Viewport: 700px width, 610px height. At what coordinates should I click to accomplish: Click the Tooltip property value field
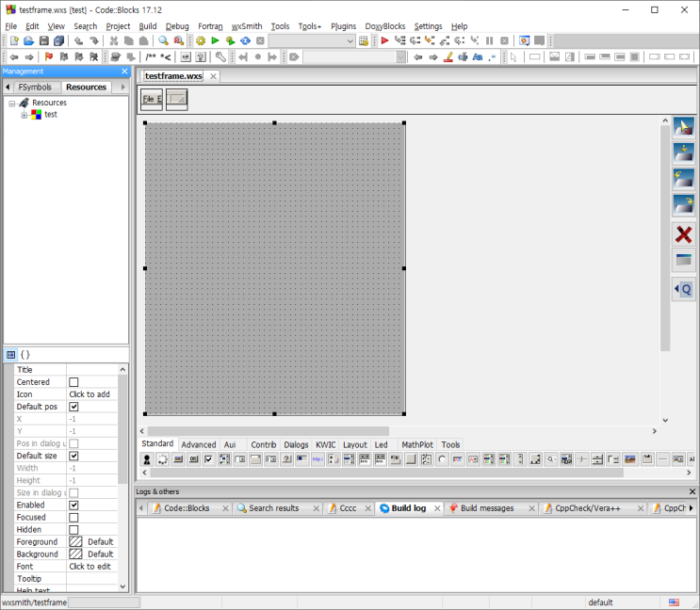pyautogui.click(x=91, y=579)
